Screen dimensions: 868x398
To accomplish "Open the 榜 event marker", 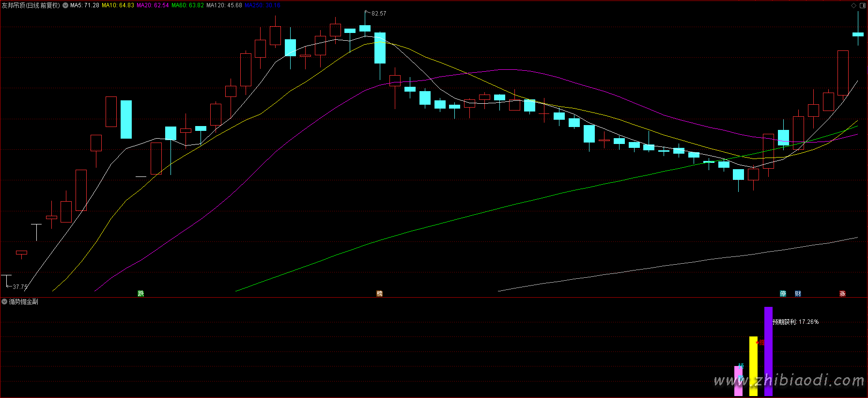I will point(380,293).
